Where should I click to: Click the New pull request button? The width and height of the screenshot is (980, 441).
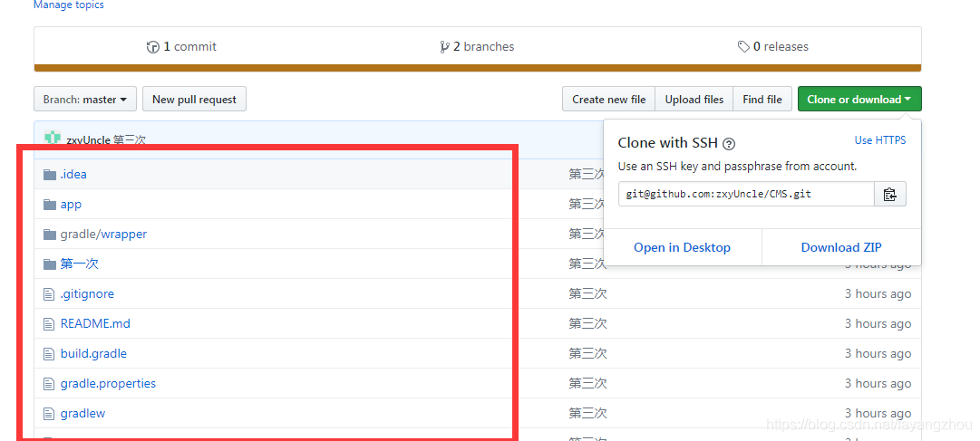pos(194,100)
